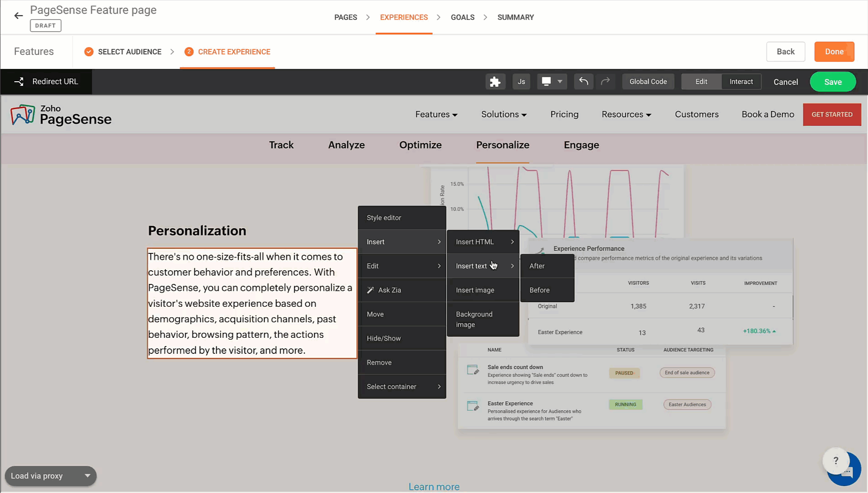
Task: Go to the PAGES step
Action: click(x=345, y=17)
